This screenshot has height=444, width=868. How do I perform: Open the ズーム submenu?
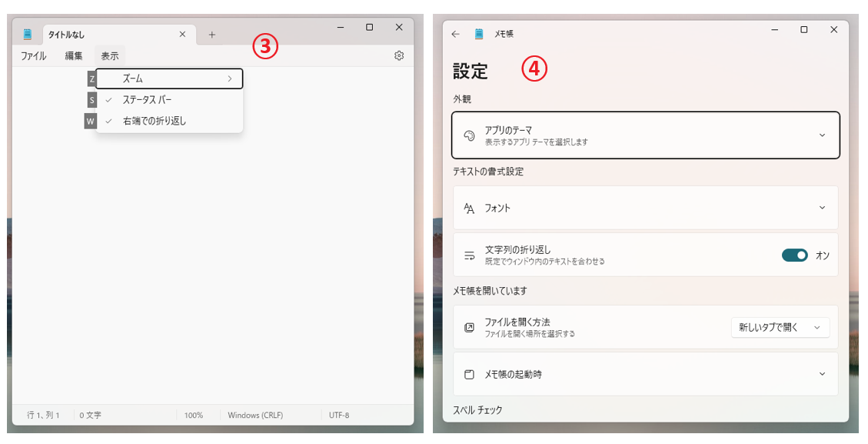point(169,78)
